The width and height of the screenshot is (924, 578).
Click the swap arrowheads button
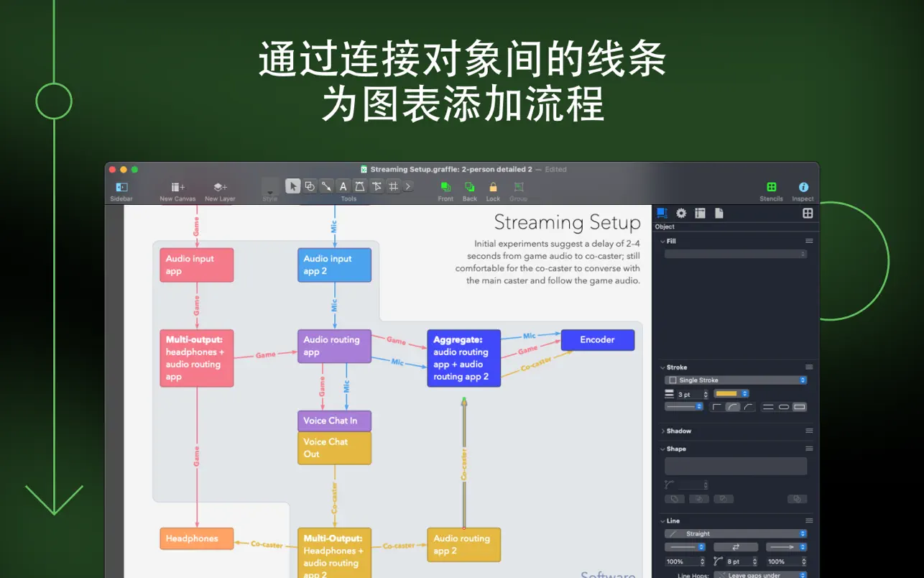(x=736, y=547)
